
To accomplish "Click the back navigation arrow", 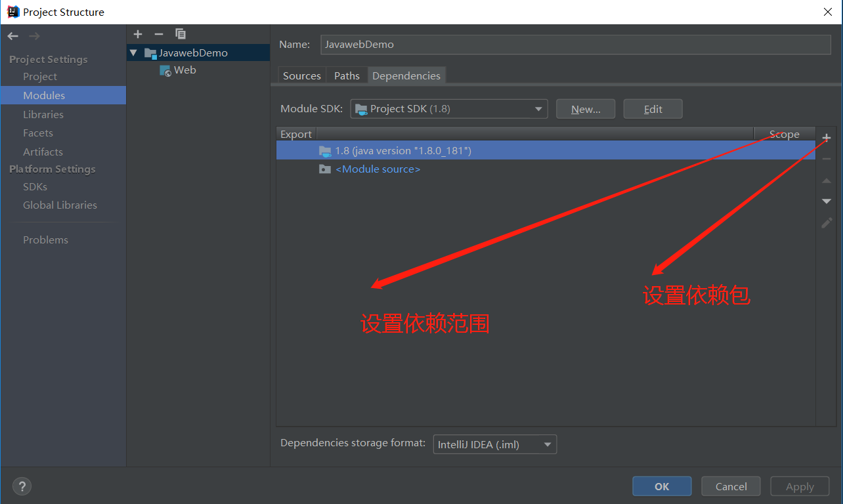I will (x=13, y=36).
